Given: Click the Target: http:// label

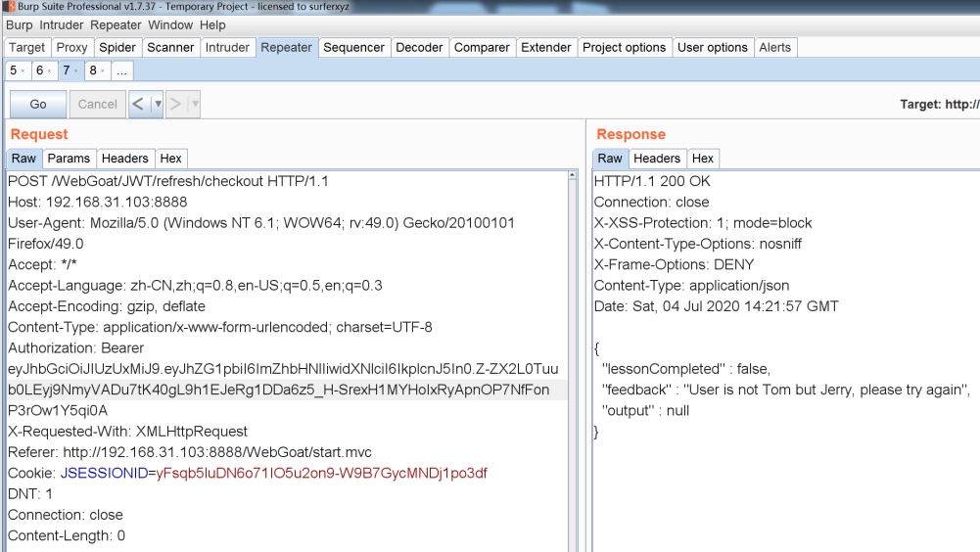Looking at the screenshot, I should 940,105.
